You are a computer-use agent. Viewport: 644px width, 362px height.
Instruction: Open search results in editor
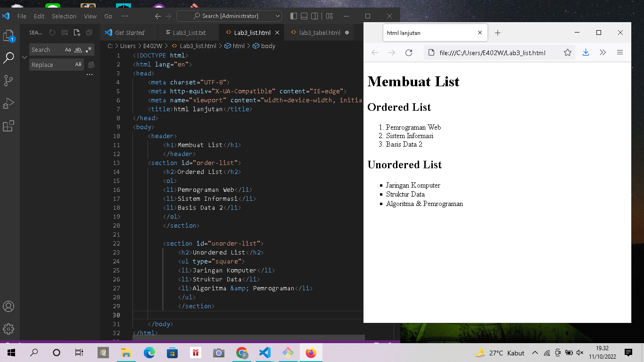pyautogui.click(x=77, y=33)
